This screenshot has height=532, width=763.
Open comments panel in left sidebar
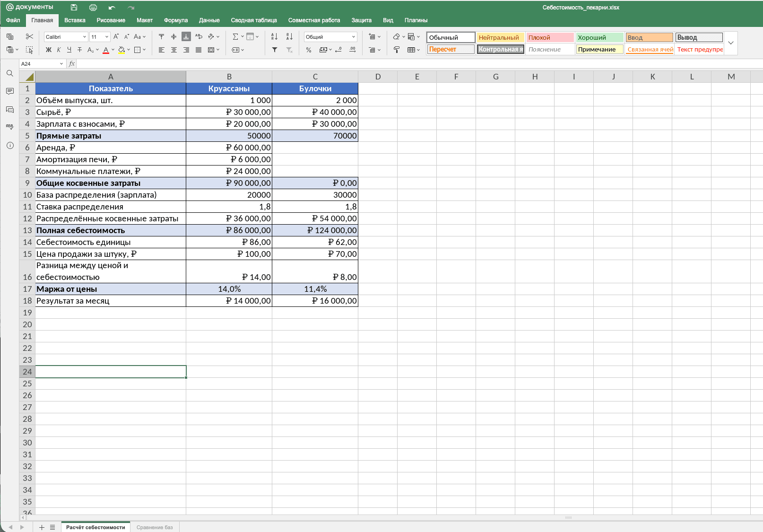pyautogui.click(x=10, y=91)
